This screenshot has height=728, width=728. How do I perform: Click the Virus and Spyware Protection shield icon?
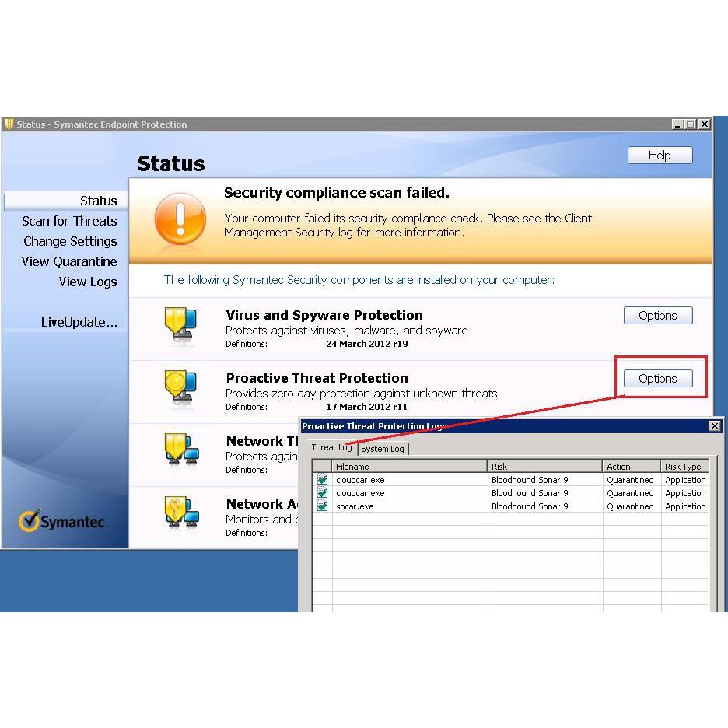point(180,326)
